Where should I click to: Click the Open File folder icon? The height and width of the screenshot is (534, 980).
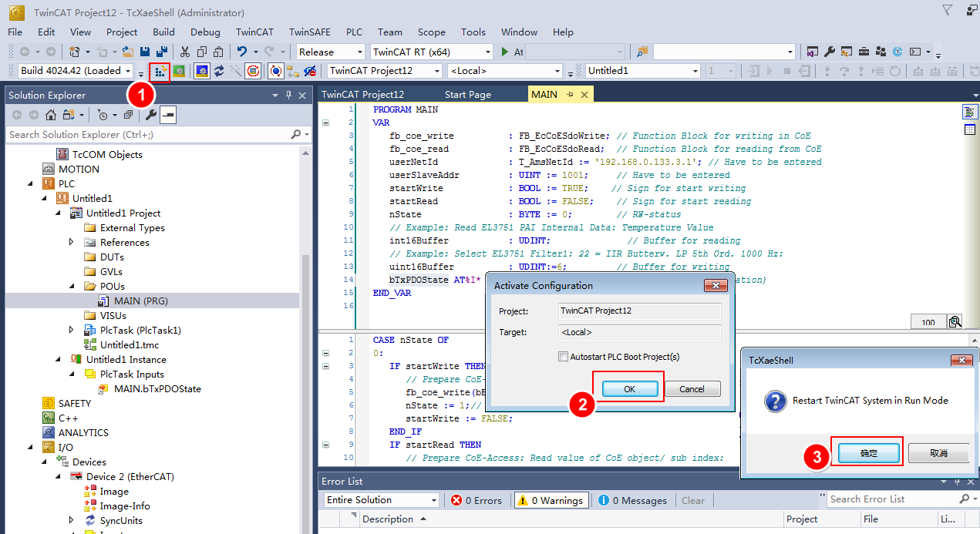[128, 52]
